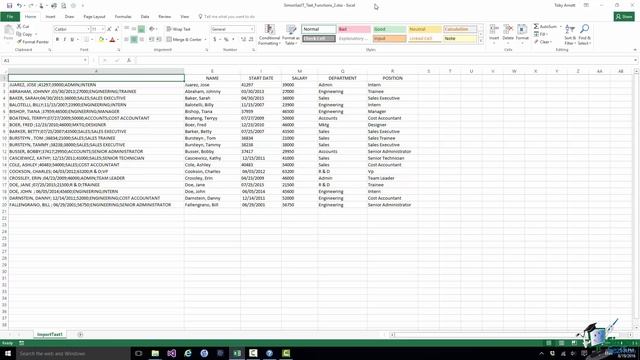Activate the Format Painter
Screen dimensions: 640x360
tap(33, 42)
